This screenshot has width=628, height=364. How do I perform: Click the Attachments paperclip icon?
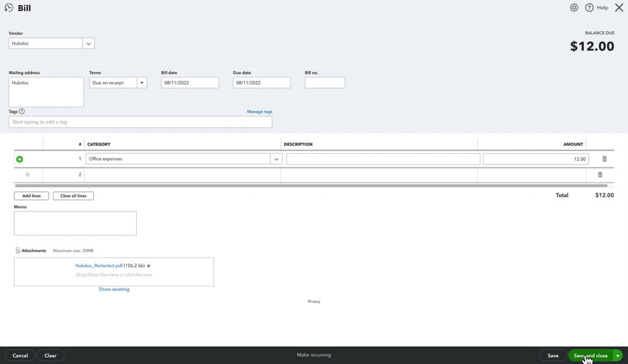tap(19, 250)
